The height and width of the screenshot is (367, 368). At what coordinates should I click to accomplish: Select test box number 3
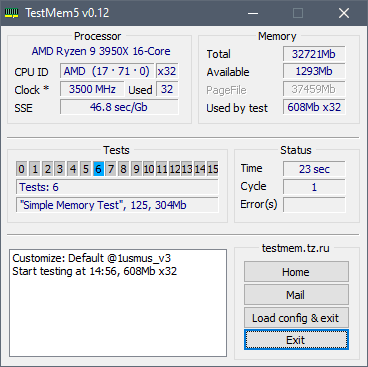pyautogui.click(x=60, y=169)
